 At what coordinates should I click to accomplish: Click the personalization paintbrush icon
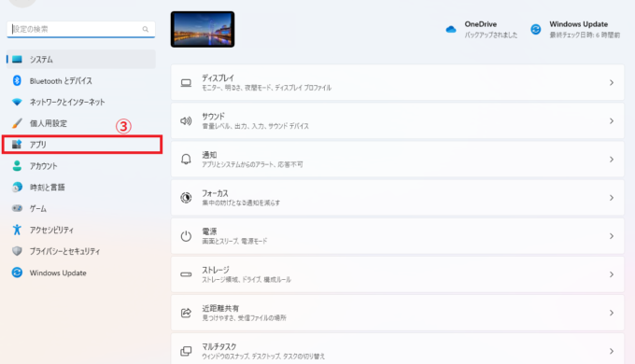pos(17,123)
